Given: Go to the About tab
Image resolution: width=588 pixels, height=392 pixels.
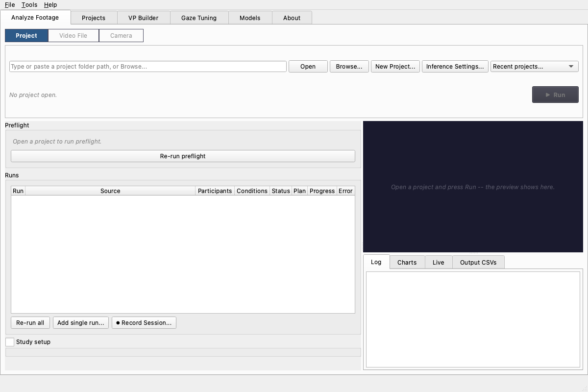Looking at the screenshot, I should (292, 18).
